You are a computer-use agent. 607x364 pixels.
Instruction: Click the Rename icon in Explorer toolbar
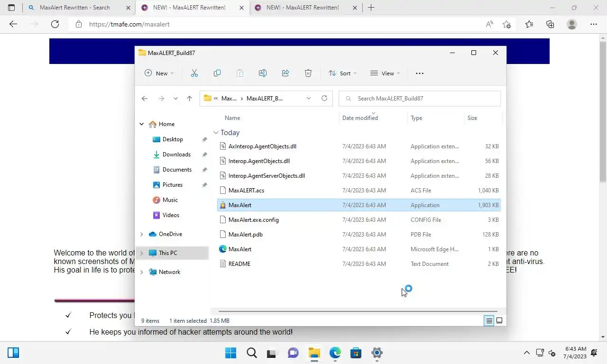click(x=263, y=73)
